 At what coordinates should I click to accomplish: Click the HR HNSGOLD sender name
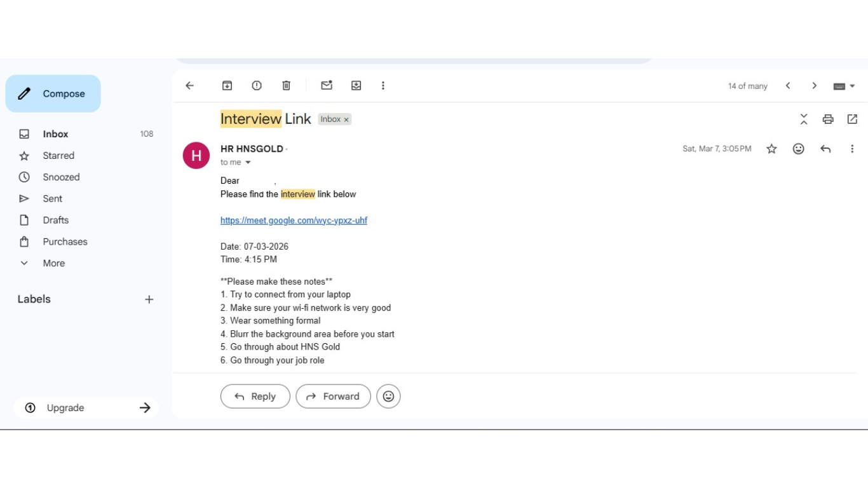252,149
